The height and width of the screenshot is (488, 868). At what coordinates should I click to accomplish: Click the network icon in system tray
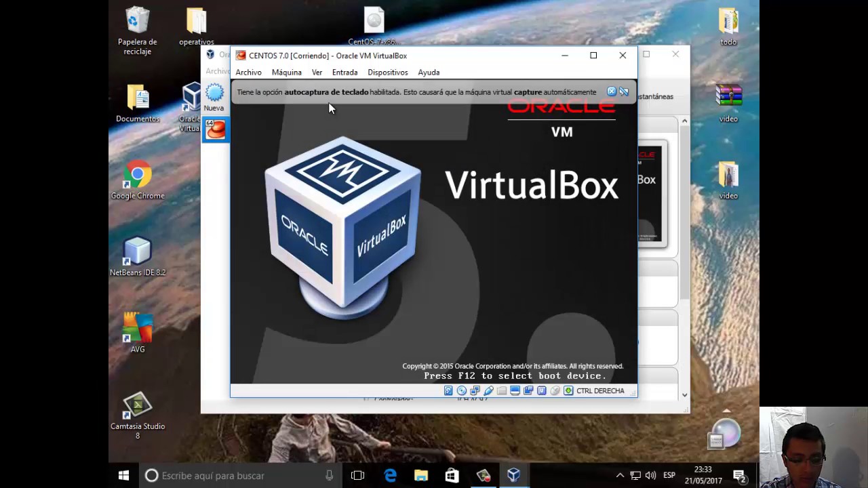click(635, 476)
